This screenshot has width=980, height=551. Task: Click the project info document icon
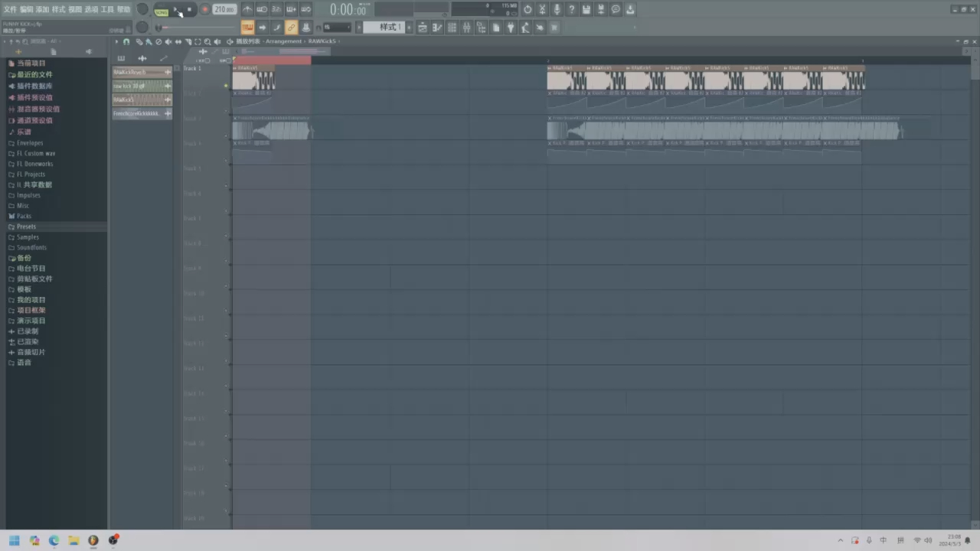(495, 28)
